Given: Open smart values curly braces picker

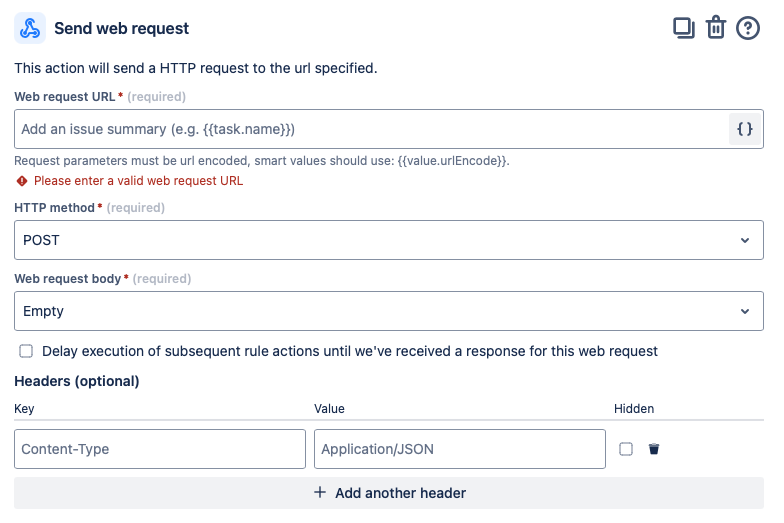Looking at the screenshot, I should pos(745,129).
